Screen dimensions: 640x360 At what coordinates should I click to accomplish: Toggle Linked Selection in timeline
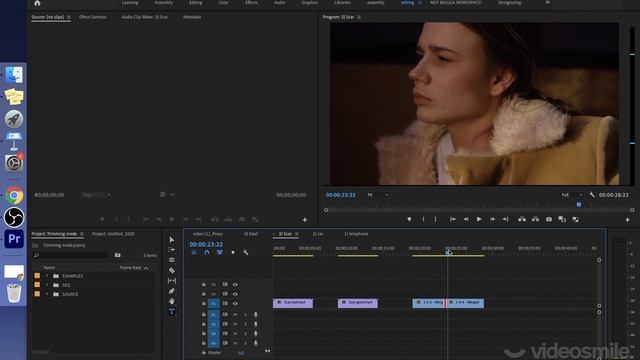[x=220, y=253]
